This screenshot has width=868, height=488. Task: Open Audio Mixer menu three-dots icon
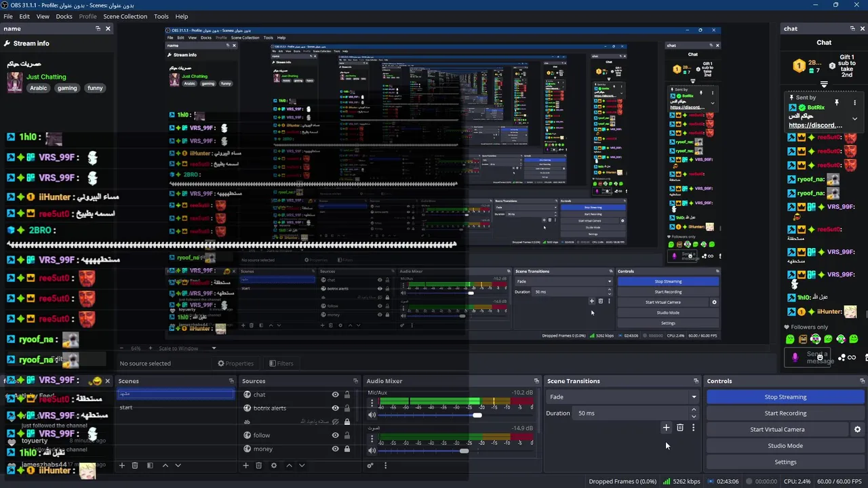click(385, 466)
